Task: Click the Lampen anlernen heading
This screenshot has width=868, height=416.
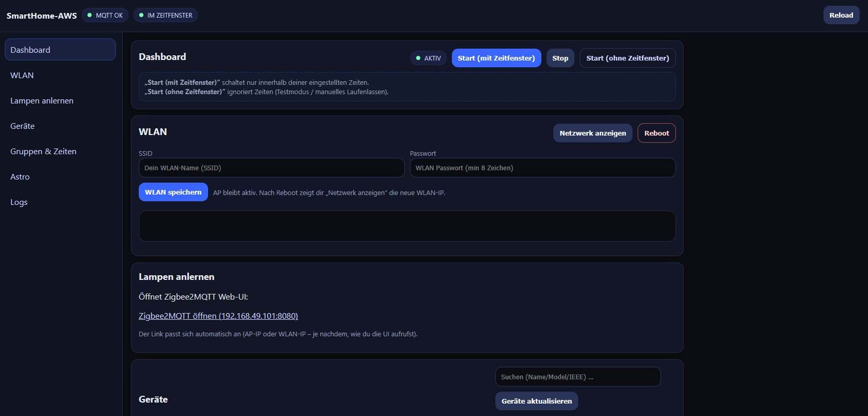Action: click(x=176, y=277)
